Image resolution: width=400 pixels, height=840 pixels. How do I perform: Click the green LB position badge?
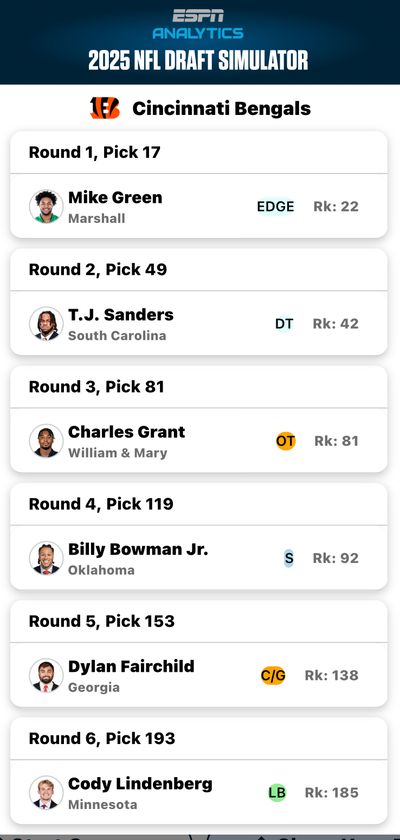[277, 793]
